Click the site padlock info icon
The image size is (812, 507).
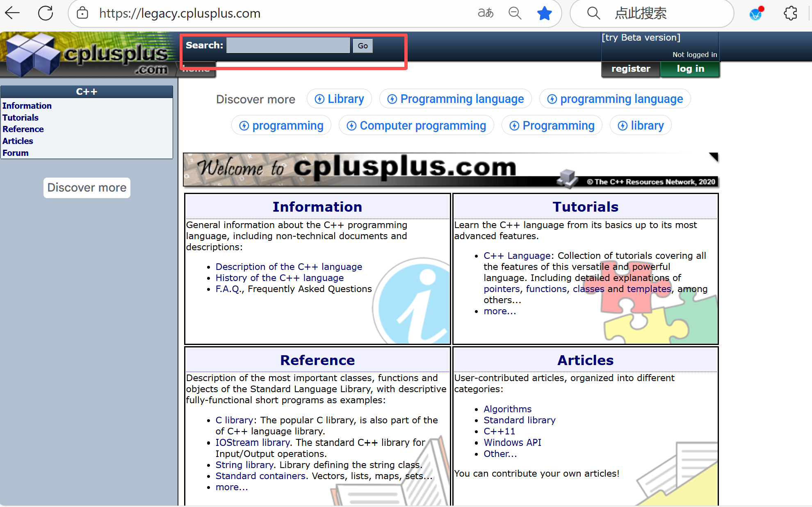click(x=82, y=13)
